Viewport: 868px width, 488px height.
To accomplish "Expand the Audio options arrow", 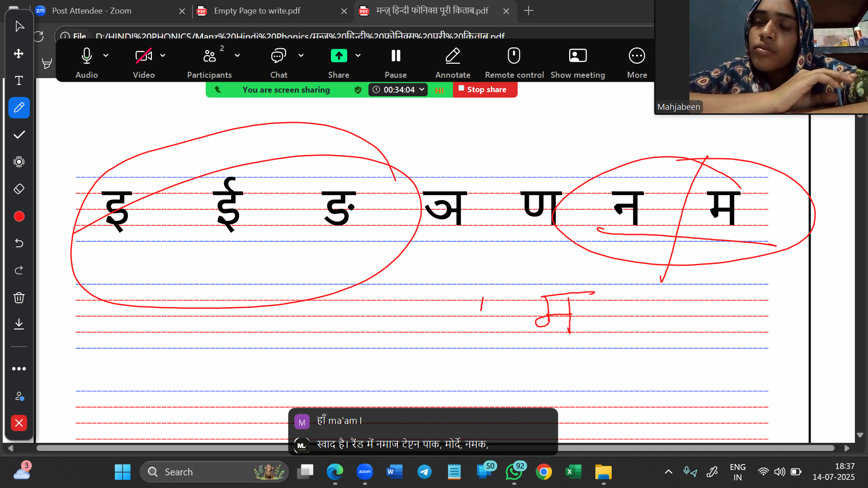I will [106, 56].
